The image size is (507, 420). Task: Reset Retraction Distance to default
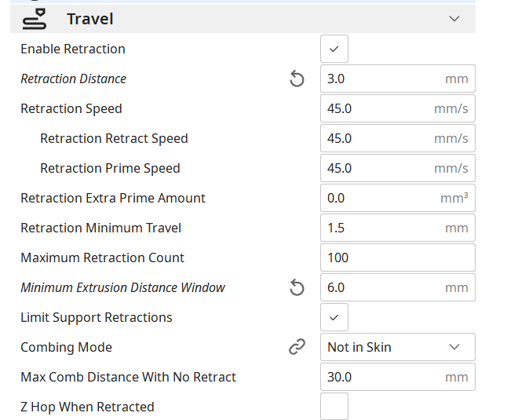pos(297,79)
